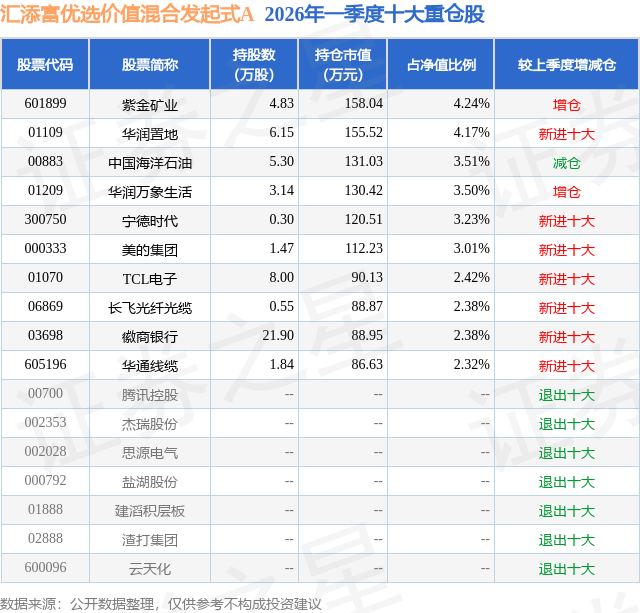
Task: Select stock code 605196
Action: [45, 364]
